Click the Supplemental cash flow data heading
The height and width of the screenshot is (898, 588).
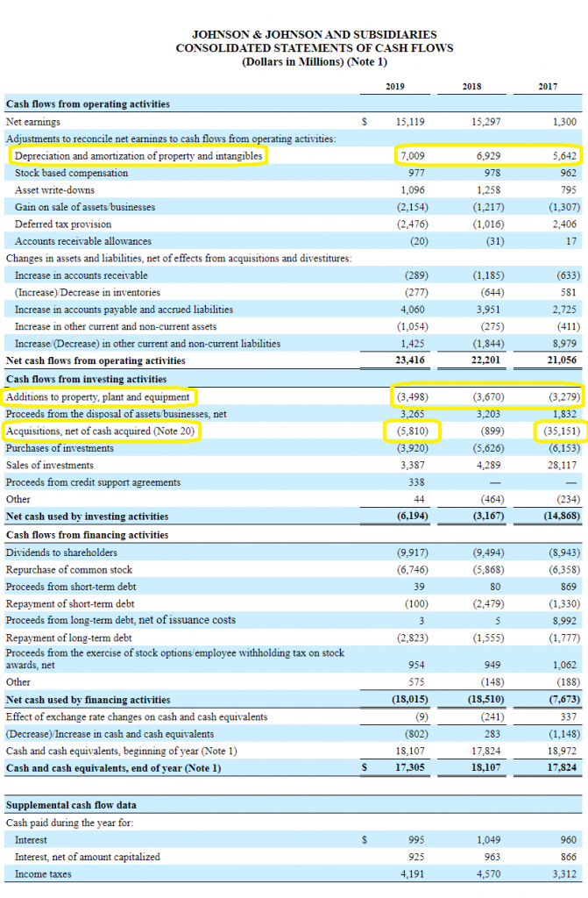[x=71, y=805]
